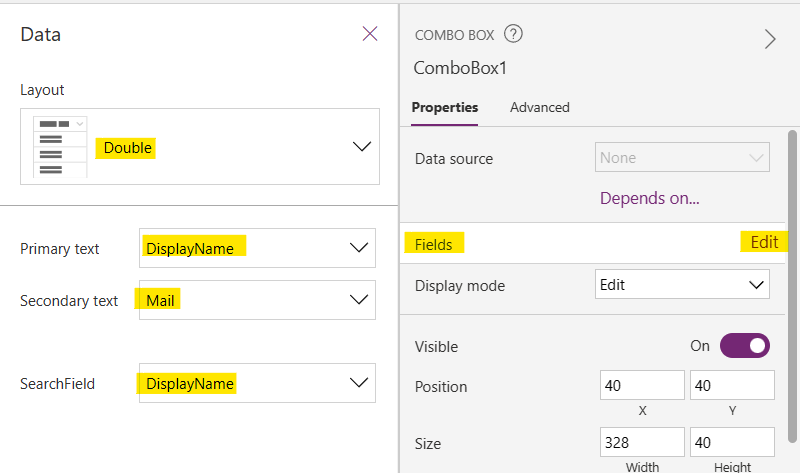
Task: Click the Size Width input field
Action: 642,442
